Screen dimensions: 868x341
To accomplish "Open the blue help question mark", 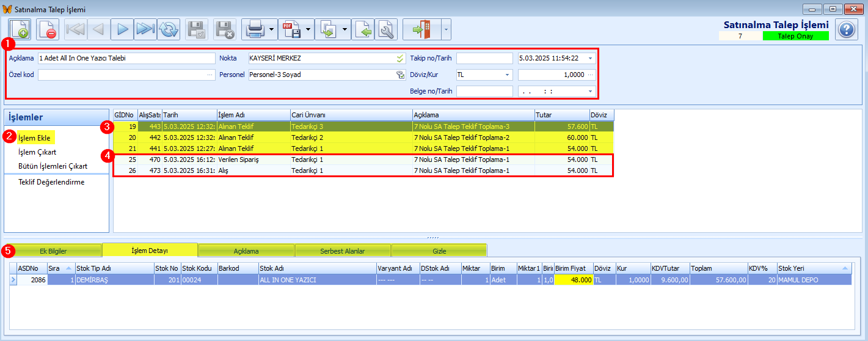I will pos(847,29).
